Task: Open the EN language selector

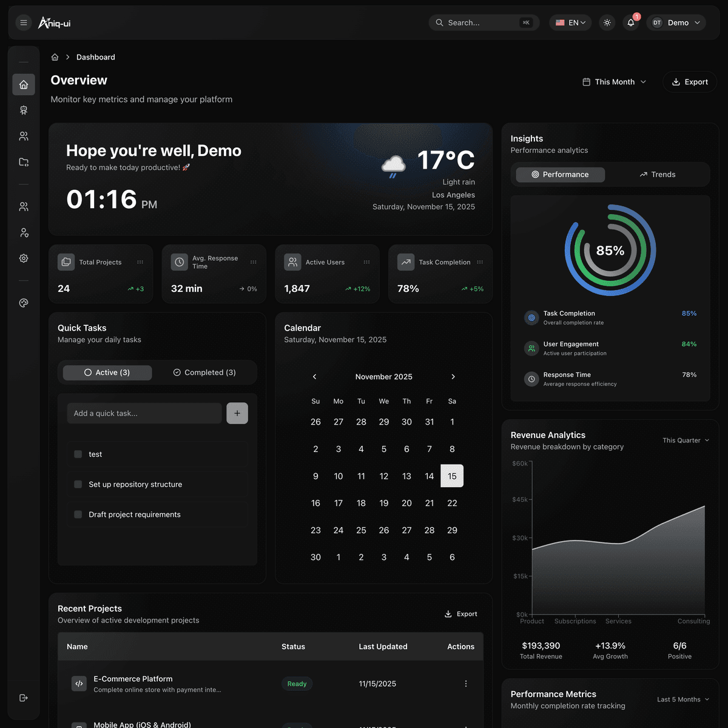Action: pyautogui.click(x=570, y=23)
